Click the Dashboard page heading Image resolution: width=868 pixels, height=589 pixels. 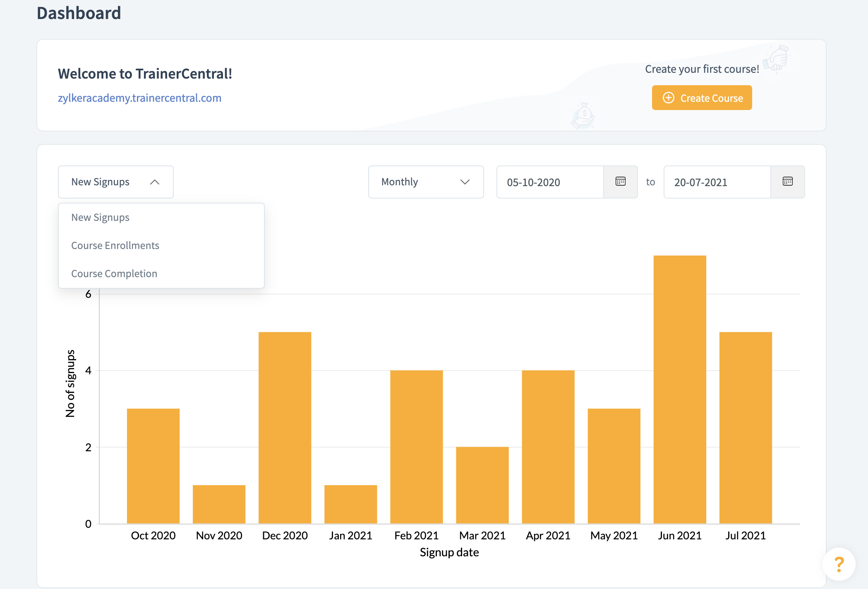click(79, 13)
